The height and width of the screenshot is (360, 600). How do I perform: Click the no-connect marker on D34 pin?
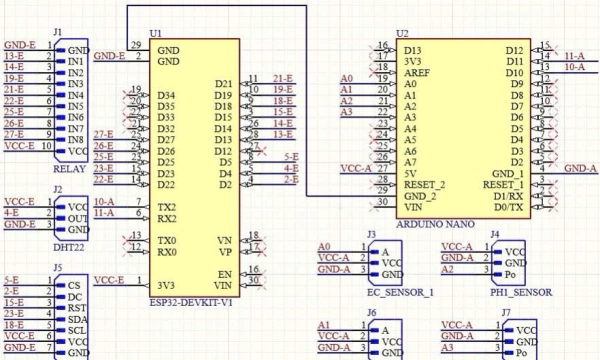tap(127, 94)
